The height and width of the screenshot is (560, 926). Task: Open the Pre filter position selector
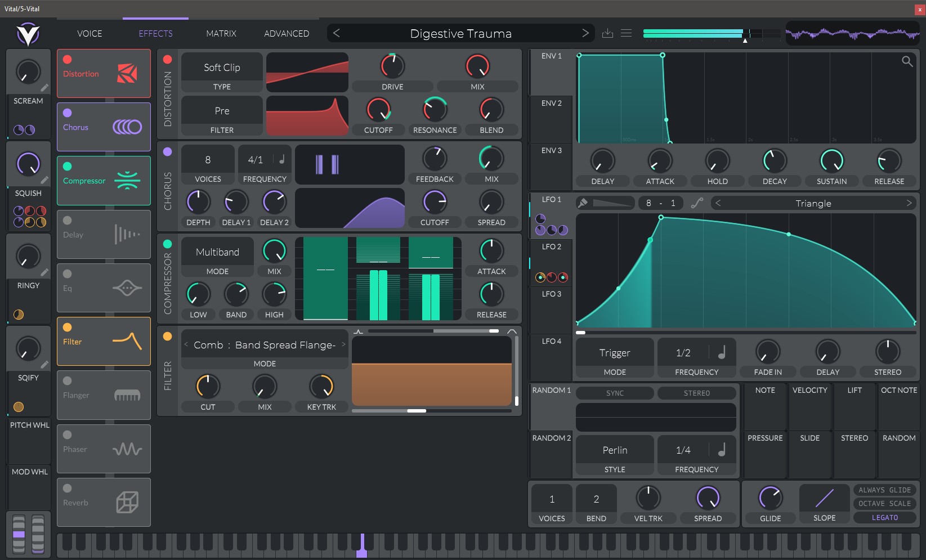222,111
